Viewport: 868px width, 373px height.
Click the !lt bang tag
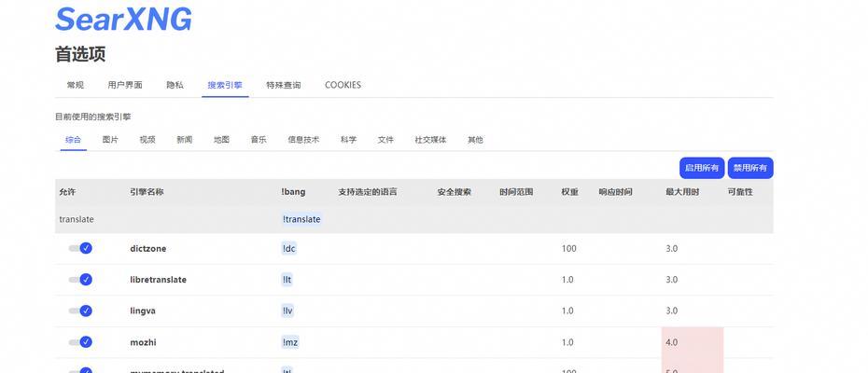tap(287, 280)
